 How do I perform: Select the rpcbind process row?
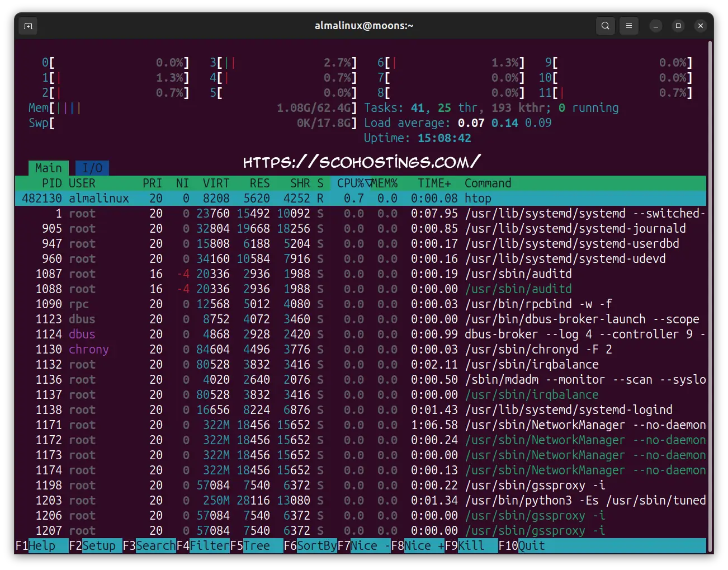pyautogui.click(x=361, y=304)
